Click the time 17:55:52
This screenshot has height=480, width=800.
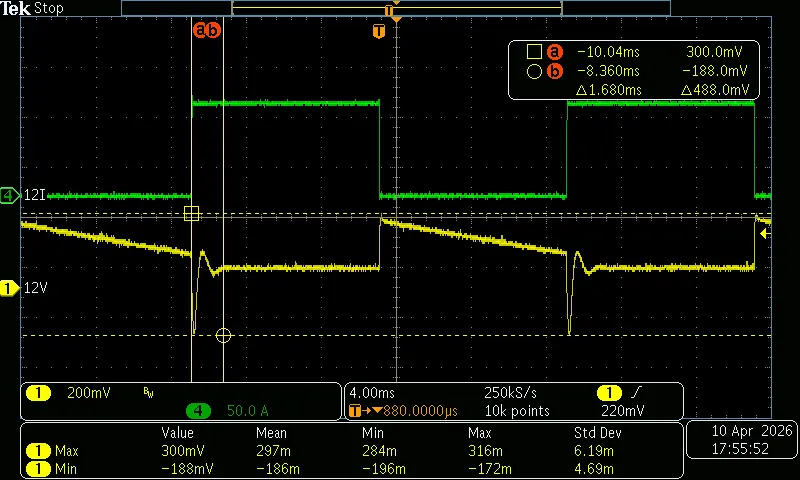tap(740, 449)
